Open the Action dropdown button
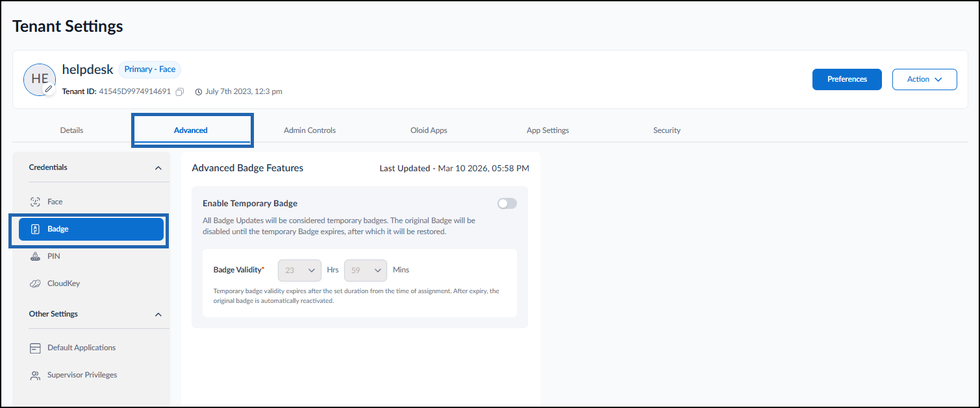The height and width of the screenshot is (408, 980). point(925,79)
